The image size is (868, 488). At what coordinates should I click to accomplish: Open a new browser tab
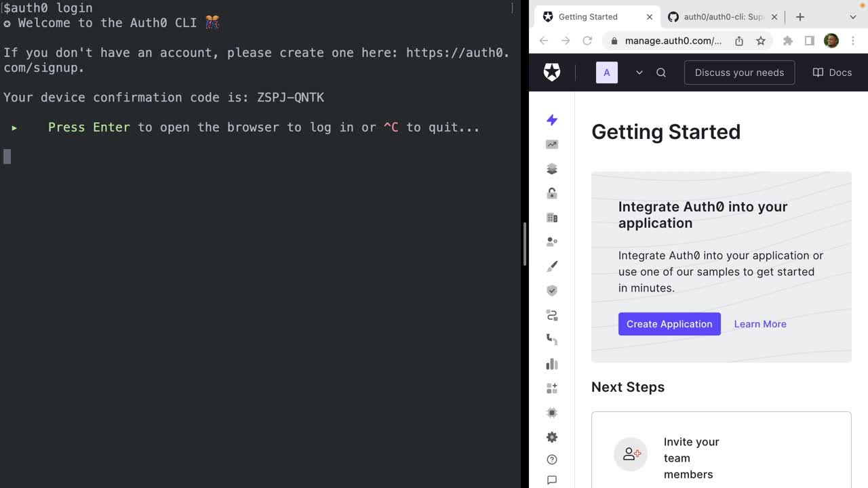(800, 17)
